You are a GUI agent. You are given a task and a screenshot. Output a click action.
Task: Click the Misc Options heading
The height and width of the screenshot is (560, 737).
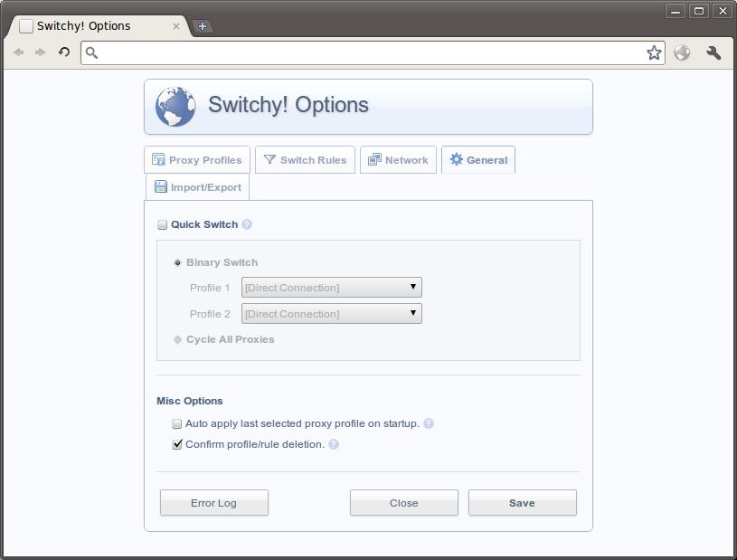tap(189, 401)
